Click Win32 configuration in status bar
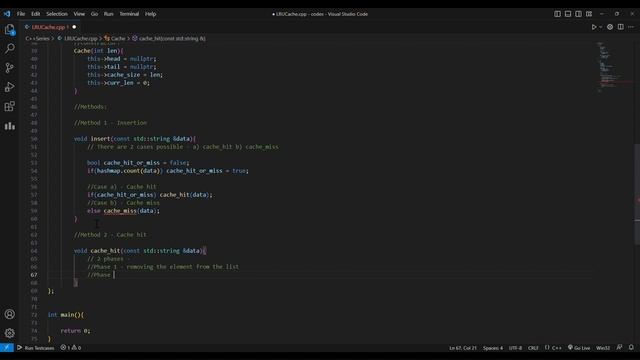 click(x=603, y=348)
